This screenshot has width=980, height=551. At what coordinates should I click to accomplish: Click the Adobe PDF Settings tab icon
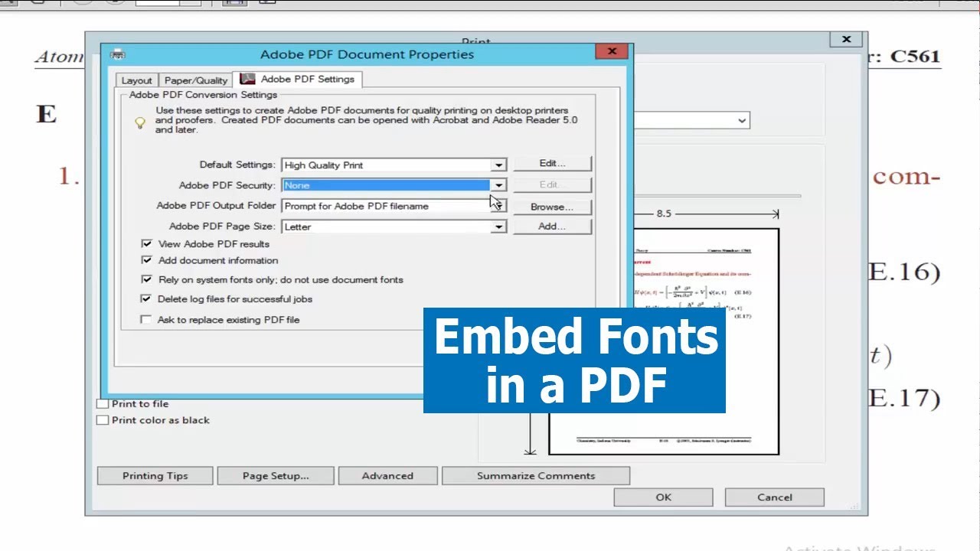click(x=247, y=79)
